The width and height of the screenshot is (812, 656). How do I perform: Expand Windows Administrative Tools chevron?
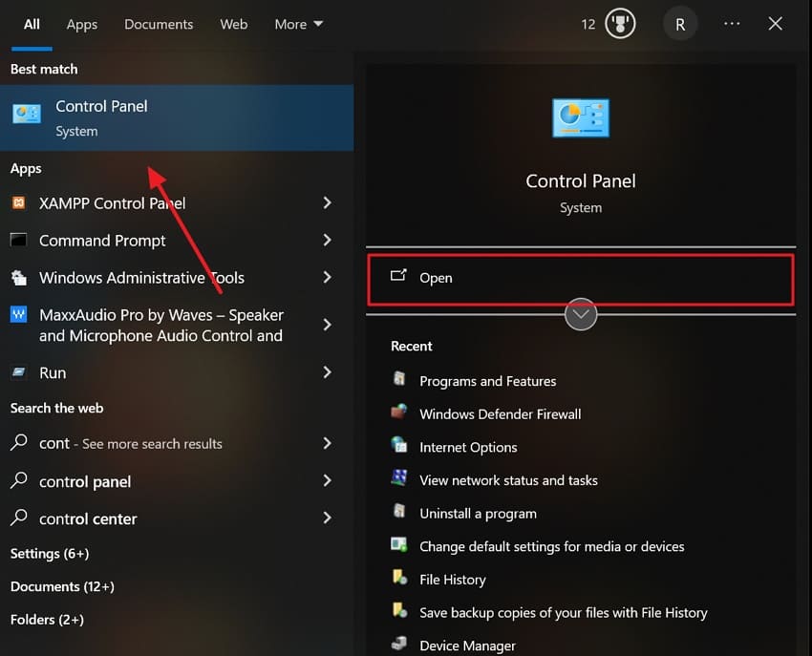click(x=327, y=278)
